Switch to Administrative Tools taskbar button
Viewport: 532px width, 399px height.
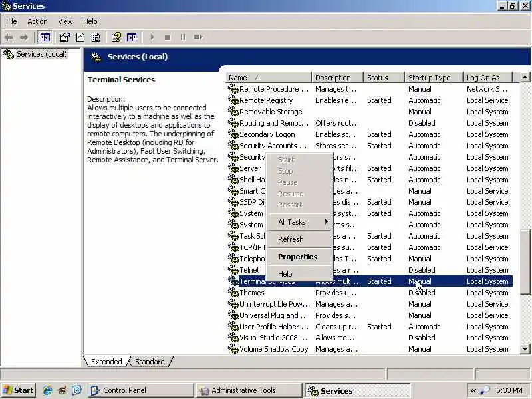249,390
